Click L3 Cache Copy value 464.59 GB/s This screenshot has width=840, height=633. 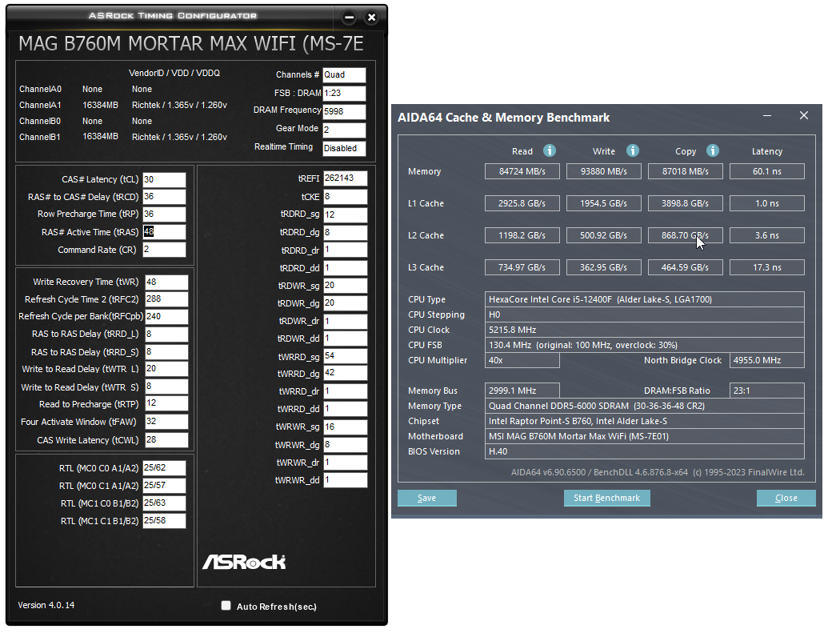tap(685, 267)
